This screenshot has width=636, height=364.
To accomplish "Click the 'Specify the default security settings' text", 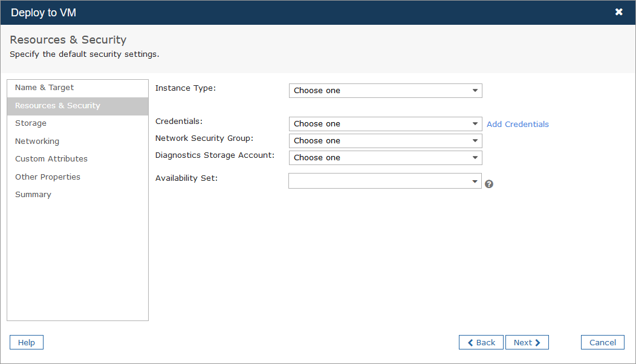I will click(85, 54).
